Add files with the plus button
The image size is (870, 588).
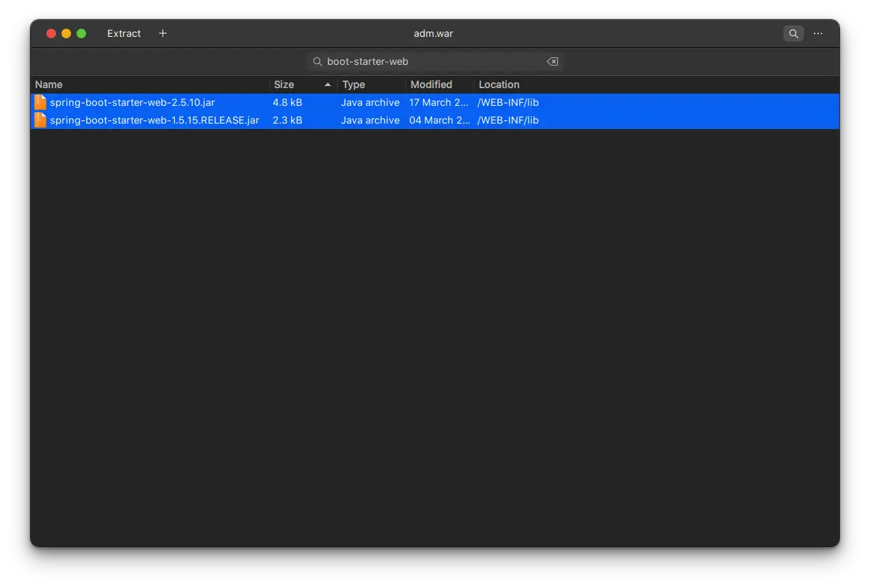pyautogui.click(x=163, y=33)
